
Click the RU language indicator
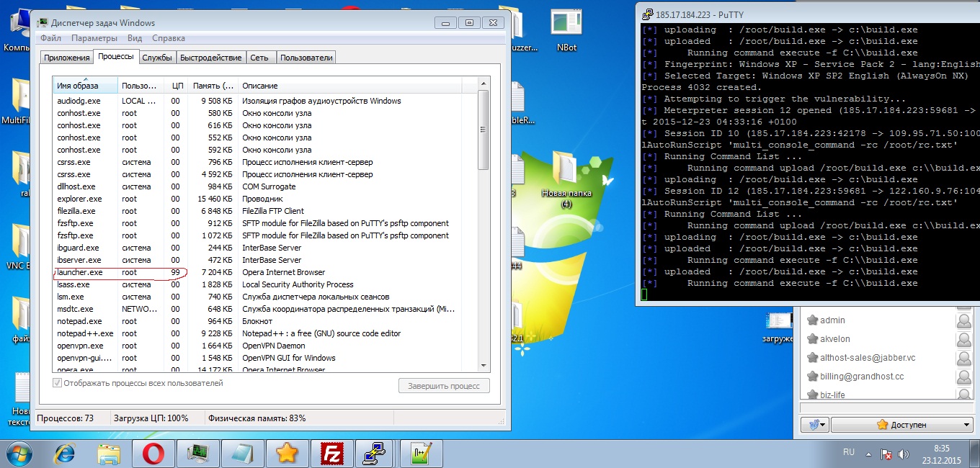click(x=848, y=452)
